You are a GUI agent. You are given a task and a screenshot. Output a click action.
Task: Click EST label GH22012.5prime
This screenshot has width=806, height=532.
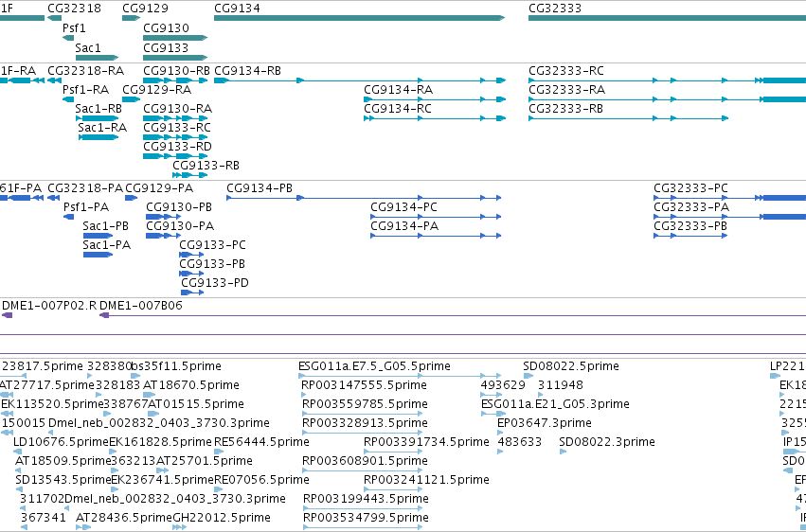coord(222,518)
